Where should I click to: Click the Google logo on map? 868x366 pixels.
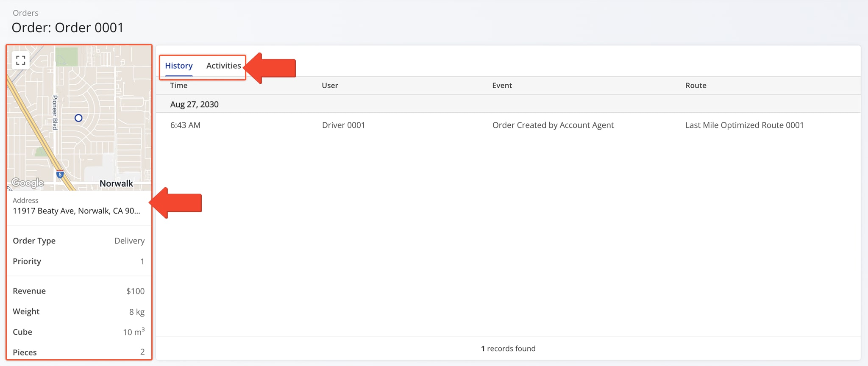(28, 183)
